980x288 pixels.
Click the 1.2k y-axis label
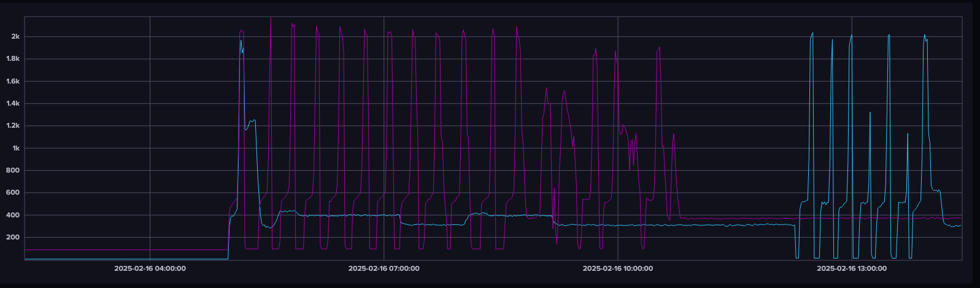[14, 126]
